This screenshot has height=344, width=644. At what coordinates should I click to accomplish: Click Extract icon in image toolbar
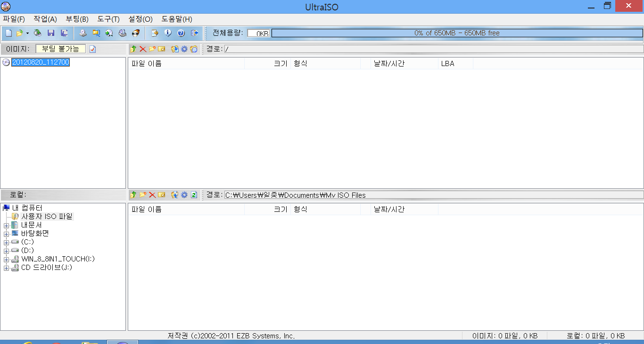click(x=175, y=49)
